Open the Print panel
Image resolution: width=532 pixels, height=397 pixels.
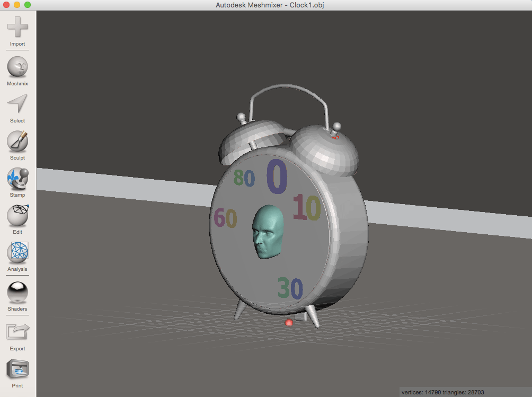[17, 368]
